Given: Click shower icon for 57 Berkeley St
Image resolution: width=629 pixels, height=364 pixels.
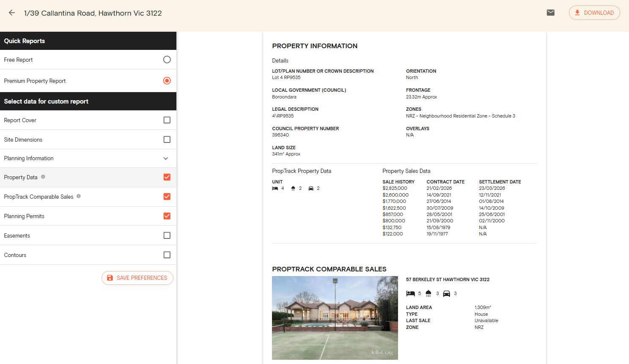Looking at the screenshot, I should 428,293.
